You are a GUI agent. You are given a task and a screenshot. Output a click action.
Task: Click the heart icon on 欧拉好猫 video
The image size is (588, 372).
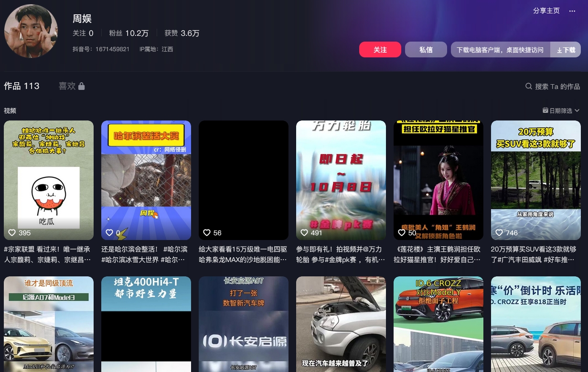click(402, 233)
